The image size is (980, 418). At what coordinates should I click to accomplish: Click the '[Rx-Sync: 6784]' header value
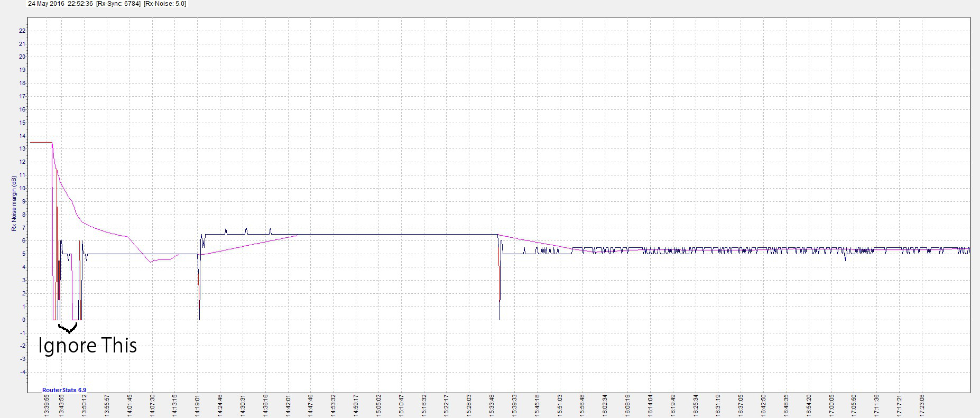tap(118, 4)
